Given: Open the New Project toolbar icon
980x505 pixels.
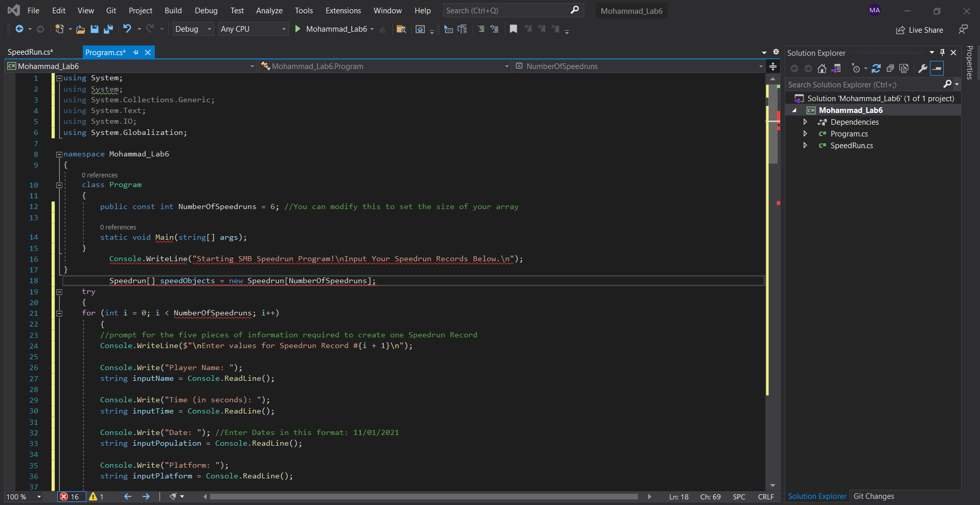Looking at the screenshot, I should (59, 29).
